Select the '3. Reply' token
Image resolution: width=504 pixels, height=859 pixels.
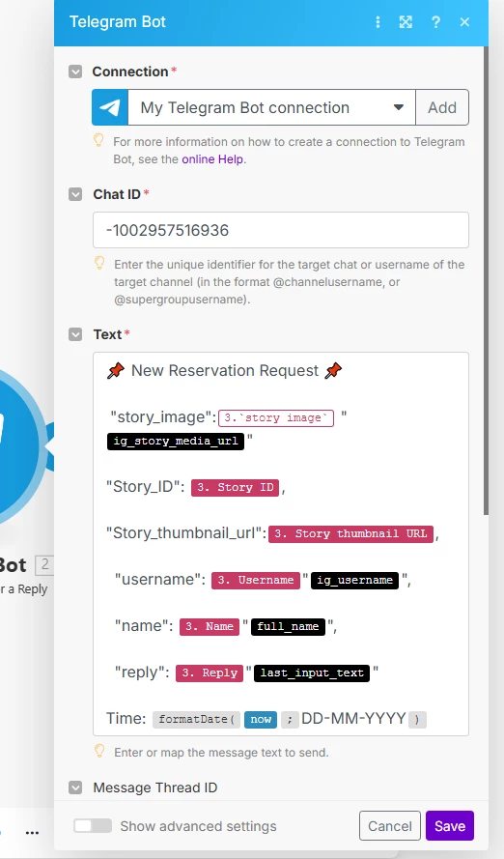pos(210,673)
